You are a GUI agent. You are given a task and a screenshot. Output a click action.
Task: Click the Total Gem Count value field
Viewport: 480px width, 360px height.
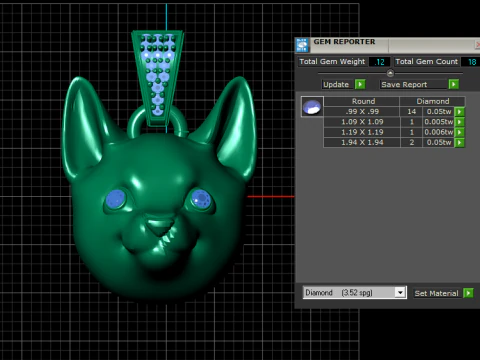(x=471, y=62)
